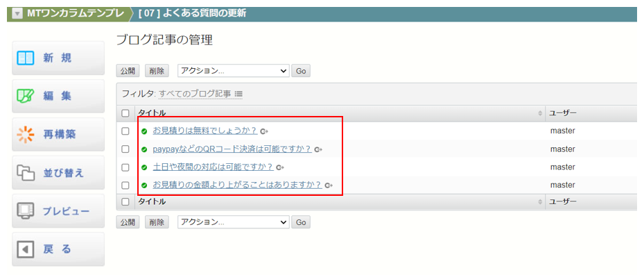
Task: Click the 再構築 (Rebuild) spinner icon
Action: pos(26,134)
